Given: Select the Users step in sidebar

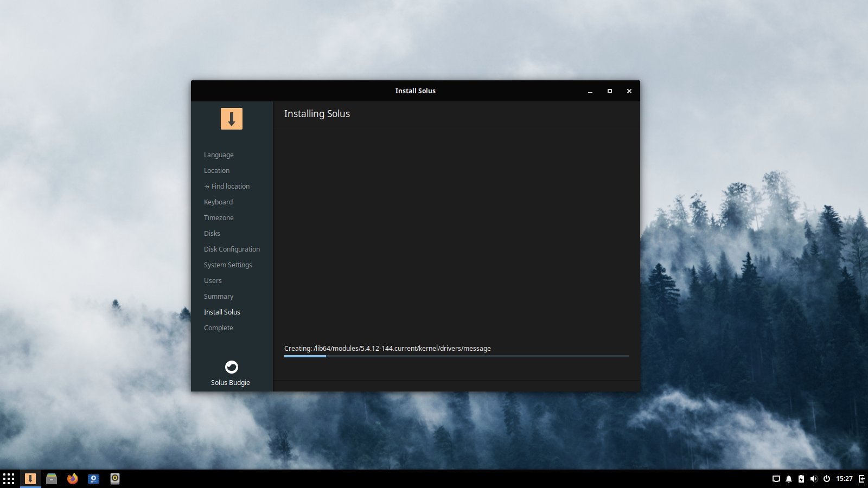Looking at the screenshot, I should pos(213,281).
